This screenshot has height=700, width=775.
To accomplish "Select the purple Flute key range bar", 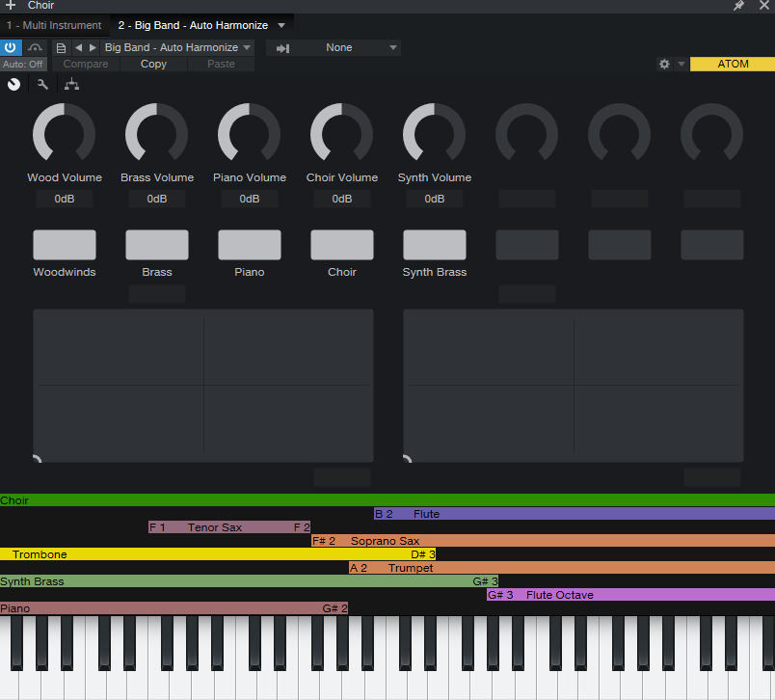I will pyautogui.click(x=575, y=514).
